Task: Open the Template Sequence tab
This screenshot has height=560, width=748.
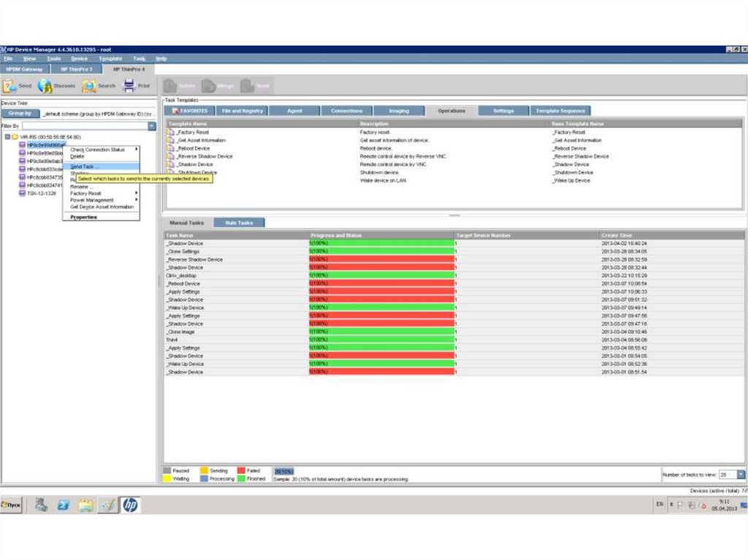Action: (560, 111)
